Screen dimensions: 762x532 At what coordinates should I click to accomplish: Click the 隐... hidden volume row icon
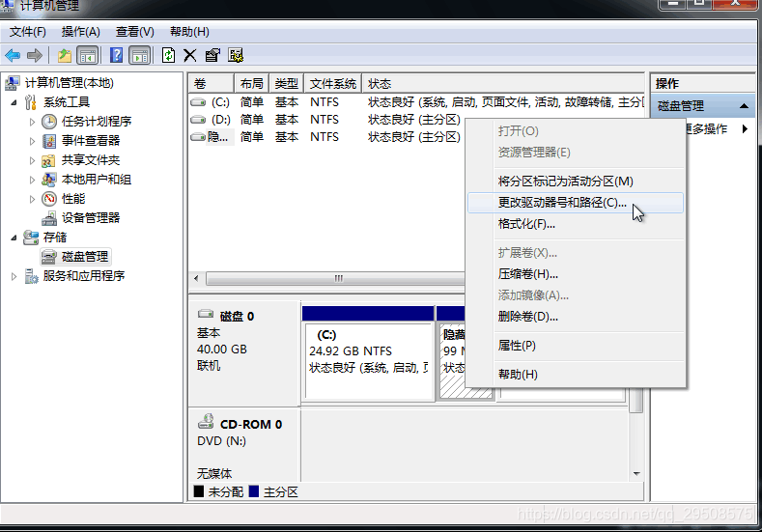point(198,137)
